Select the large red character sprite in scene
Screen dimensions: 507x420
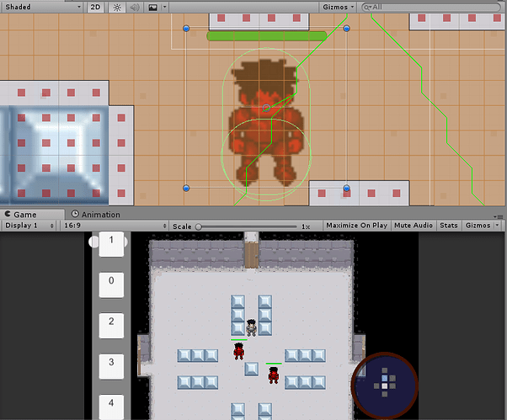[266, 123]
